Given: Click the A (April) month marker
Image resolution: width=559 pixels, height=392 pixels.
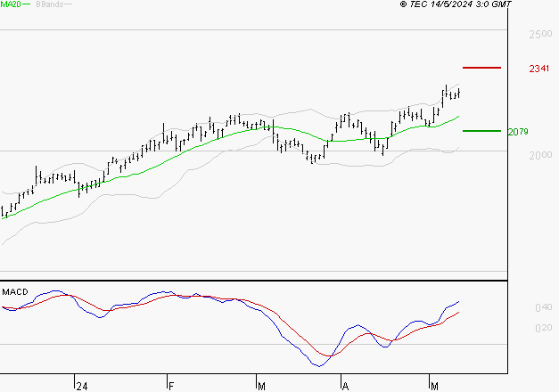Looking at the screenshot, I should (345, 387).
